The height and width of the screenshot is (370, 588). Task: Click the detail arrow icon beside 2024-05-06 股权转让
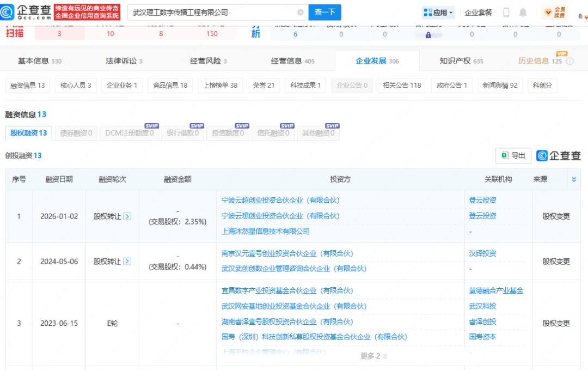point(127,262)
